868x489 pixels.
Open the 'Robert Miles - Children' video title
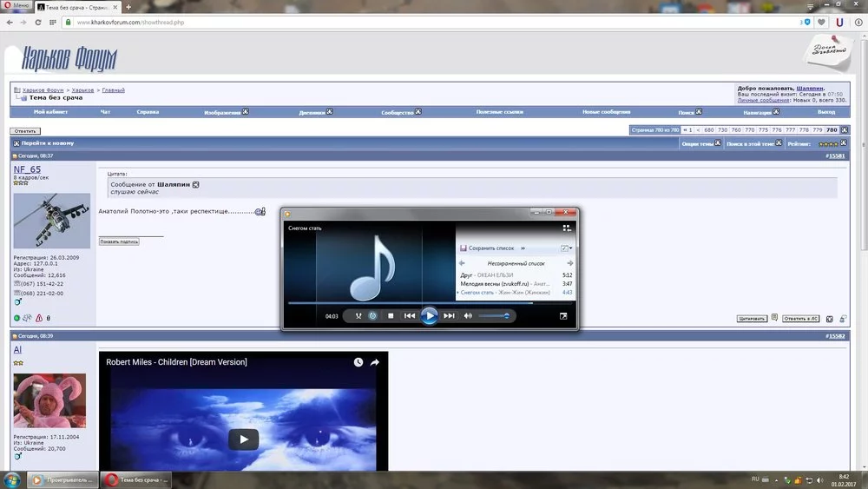point(176,362)
